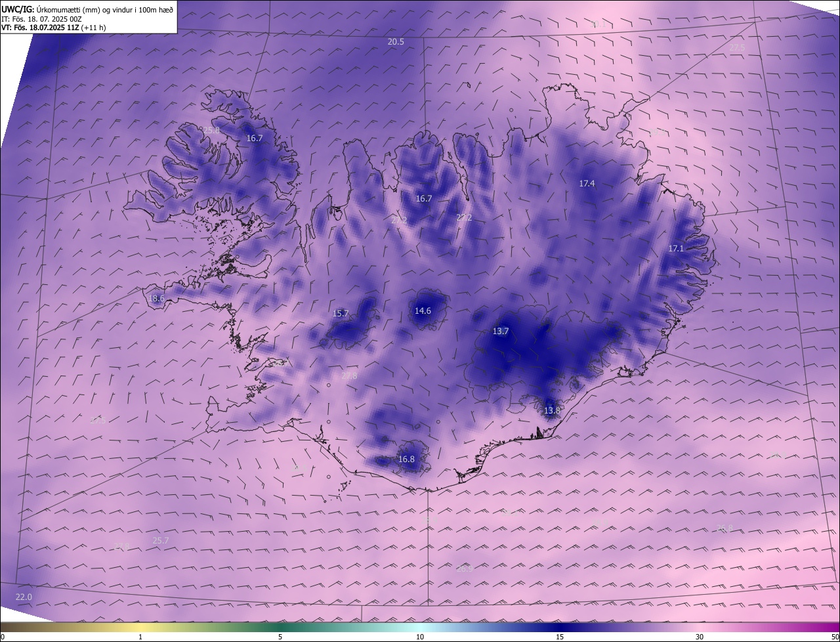Click the 25.8 value label
Viewport: 840px width, 642px height.
click(211, 130)
